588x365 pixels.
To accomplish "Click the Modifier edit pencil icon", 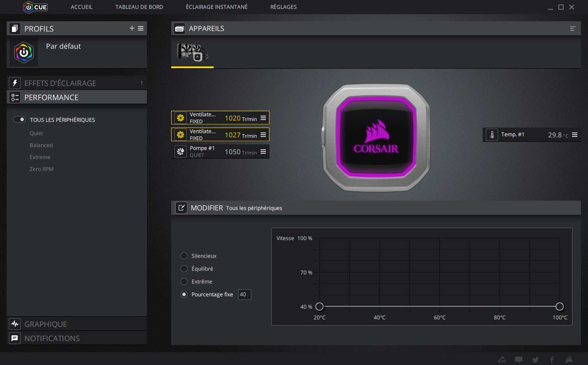I will (181, 207).
